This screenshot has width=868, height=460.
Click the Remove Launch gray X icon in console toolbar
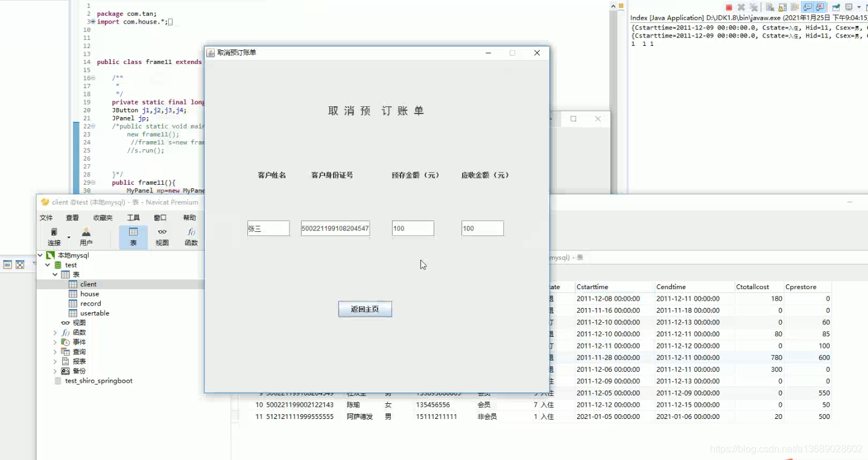click(741, 7)
